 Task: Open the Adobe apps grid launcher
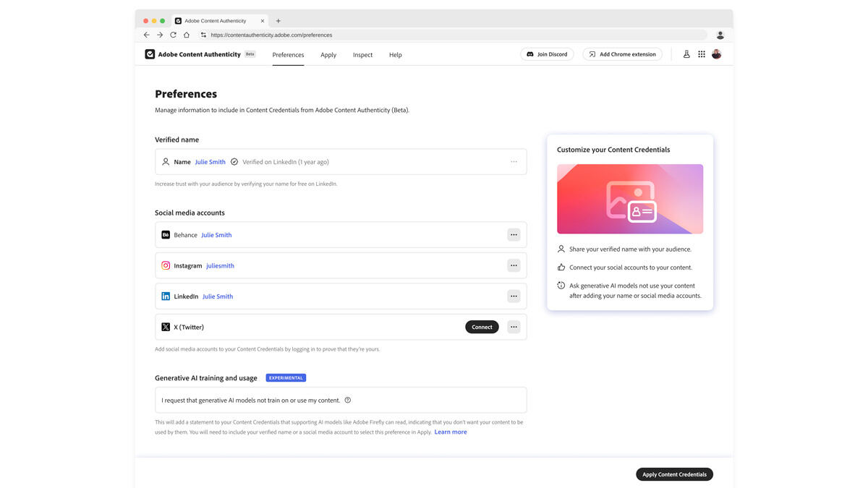click(702, 53)
